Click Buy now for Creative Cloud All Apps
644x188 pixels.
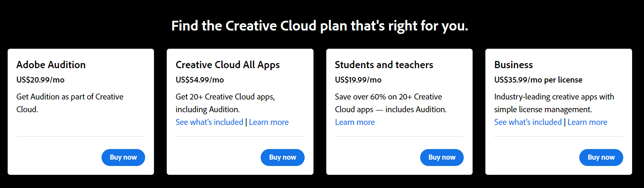point(283,158)
